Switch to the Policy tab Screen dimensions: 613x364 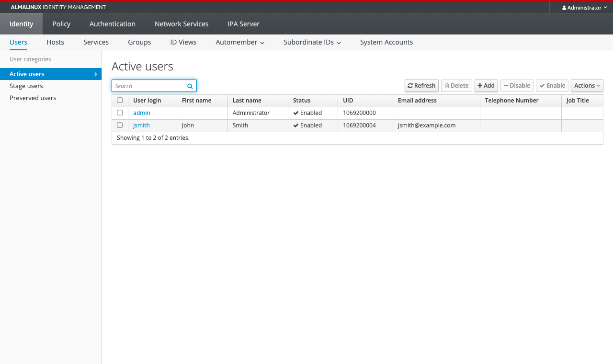click(61, 24)
